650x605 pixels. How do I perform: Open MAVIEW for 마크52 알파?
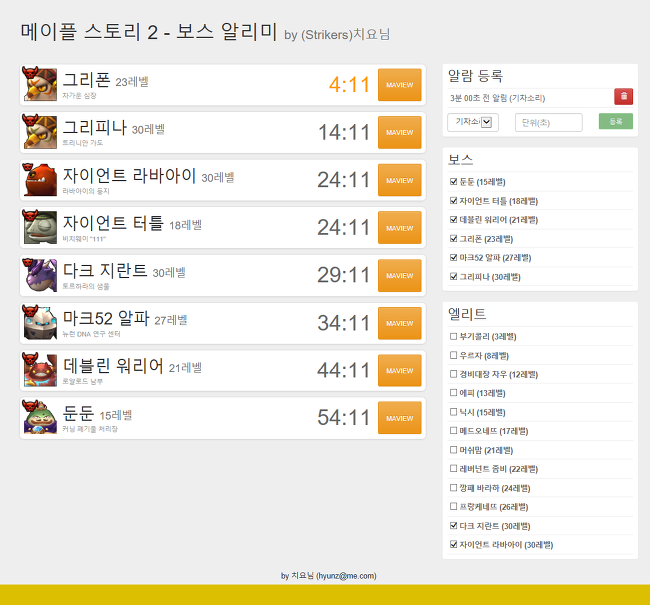(x=400, y=323)
